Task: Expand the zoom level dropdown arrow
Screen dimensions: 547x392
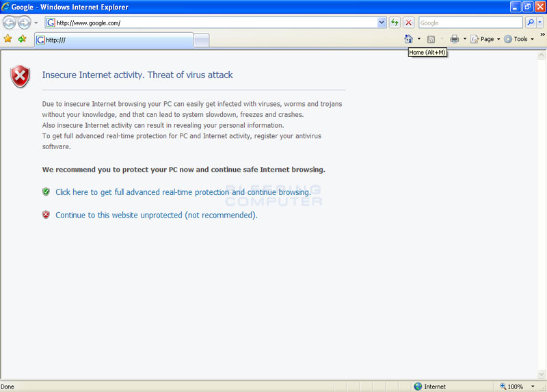Action: pyautogui.click(x=533, y=387)
